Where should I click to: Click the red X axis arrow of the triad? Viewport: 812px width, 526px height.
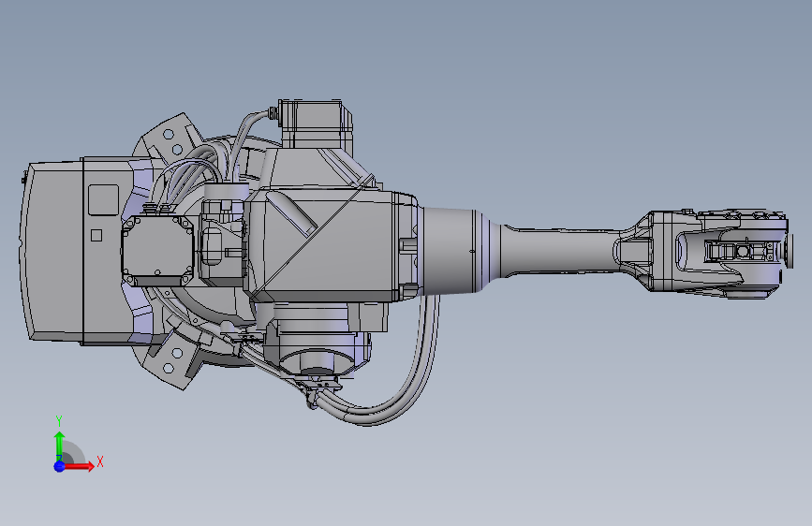pos(80,466)
